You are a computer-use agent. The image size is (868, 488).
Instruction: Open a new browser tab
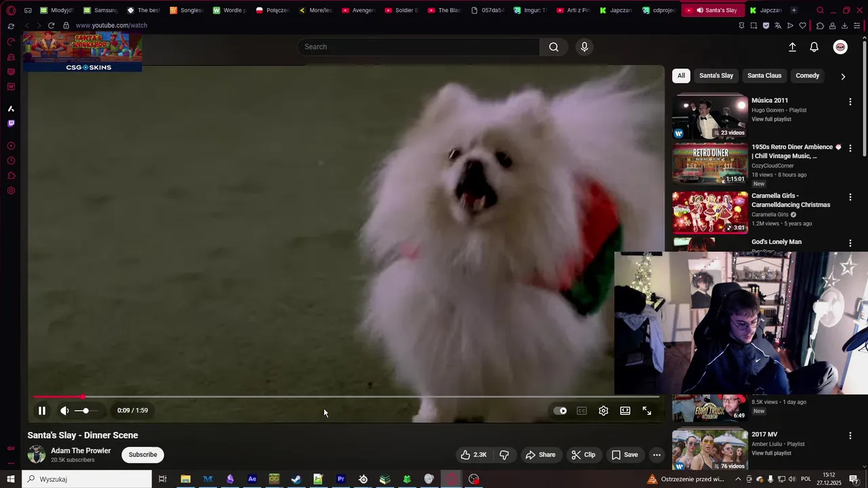[794, 10]
